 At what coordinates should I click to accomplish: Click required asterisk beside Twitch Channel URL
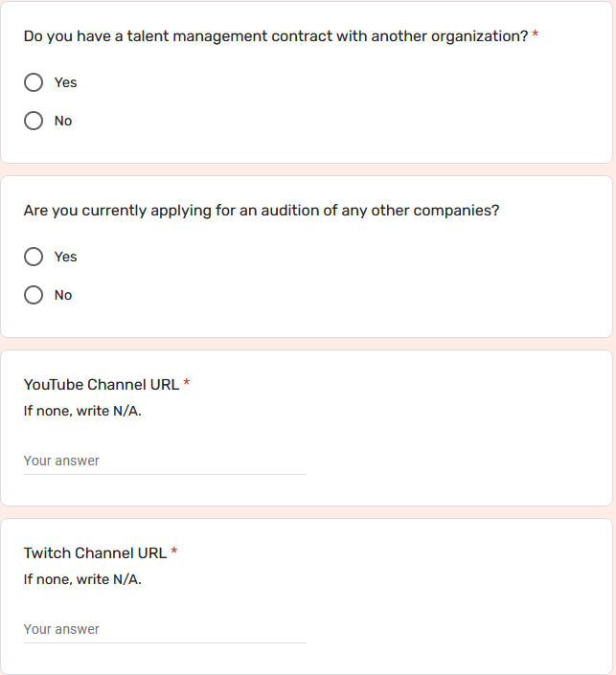point(174,551)
